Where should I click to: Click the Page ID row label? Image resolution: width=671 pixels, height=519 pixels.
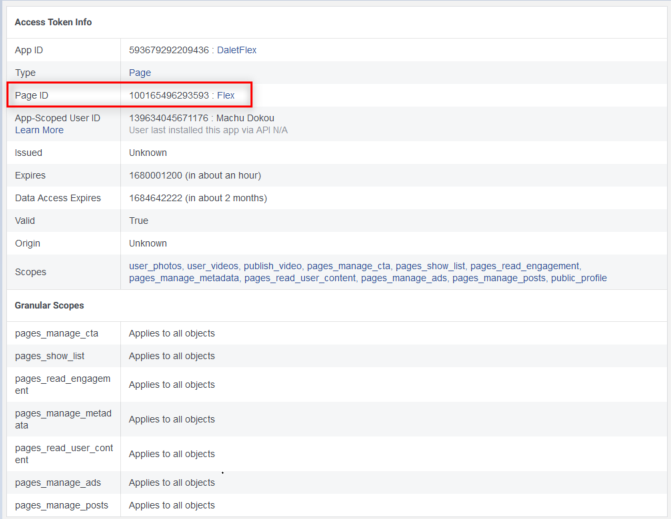[x=32, y=95]
